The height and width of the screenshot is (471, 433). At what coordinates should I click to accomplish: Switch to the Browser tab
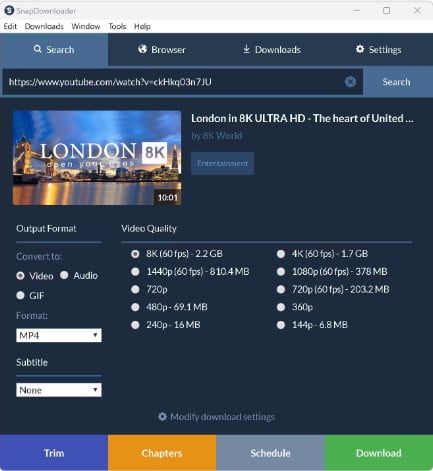click(x=162, y=50)
